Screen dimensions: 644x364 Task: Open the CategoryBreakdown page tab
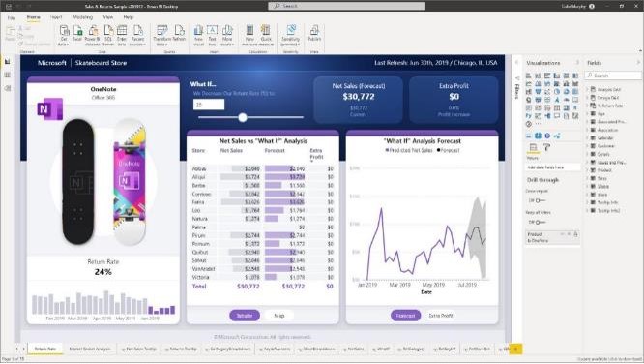(228, 349)
